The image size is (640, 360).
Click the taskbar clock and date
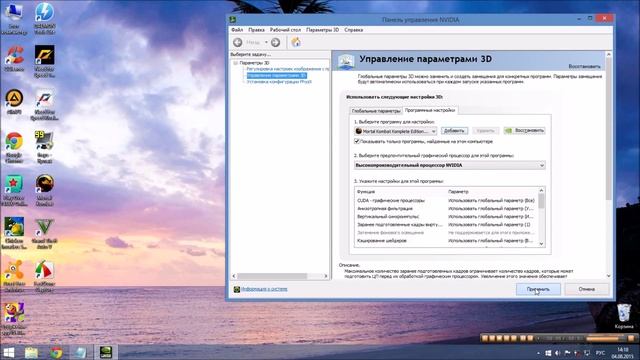click(x=622, y=353)
